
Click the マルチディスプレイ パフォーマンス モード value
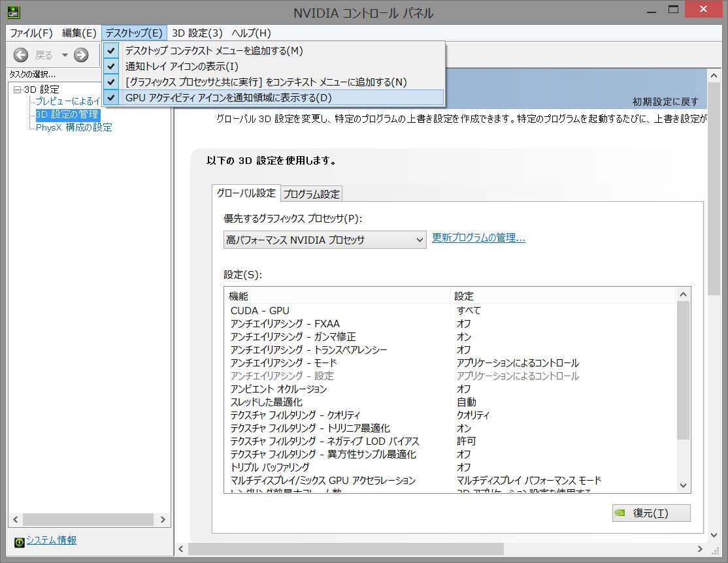(529, 481)
